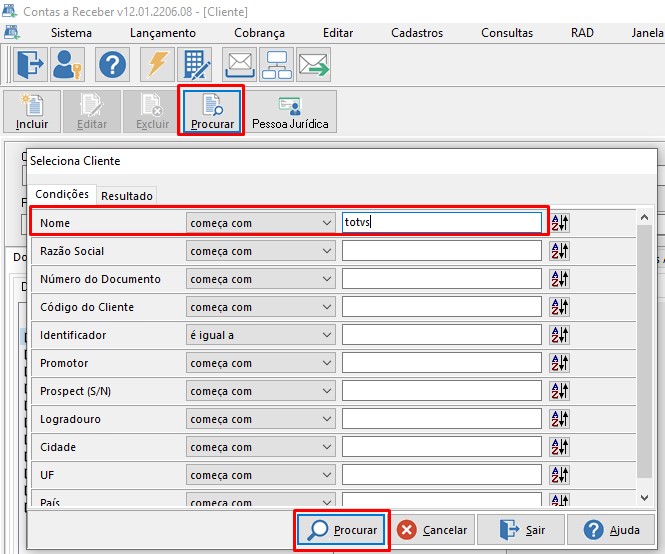665x554 pixels.
Task: Select the Pessoa Jurídica toolbar button
Action: click(x=290, y=112)
